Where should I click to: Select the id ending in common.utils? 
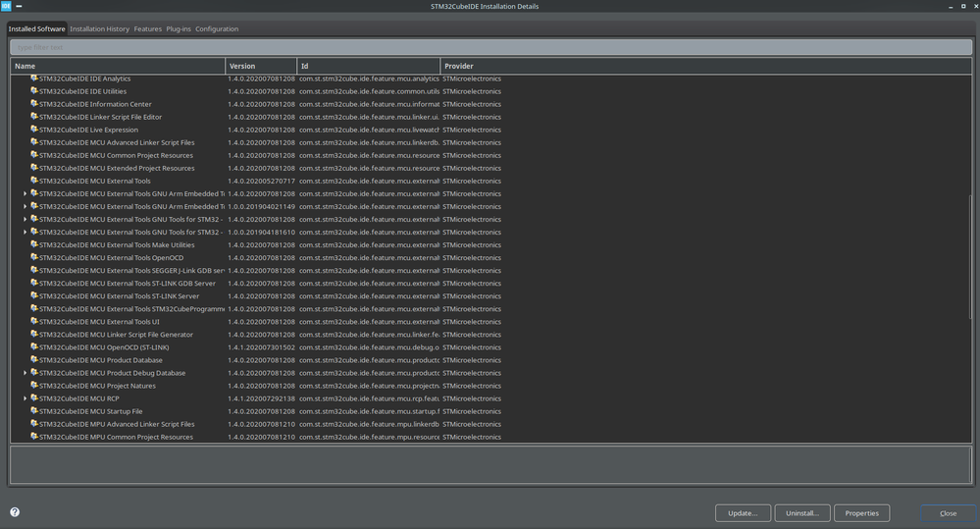[369, 91]
